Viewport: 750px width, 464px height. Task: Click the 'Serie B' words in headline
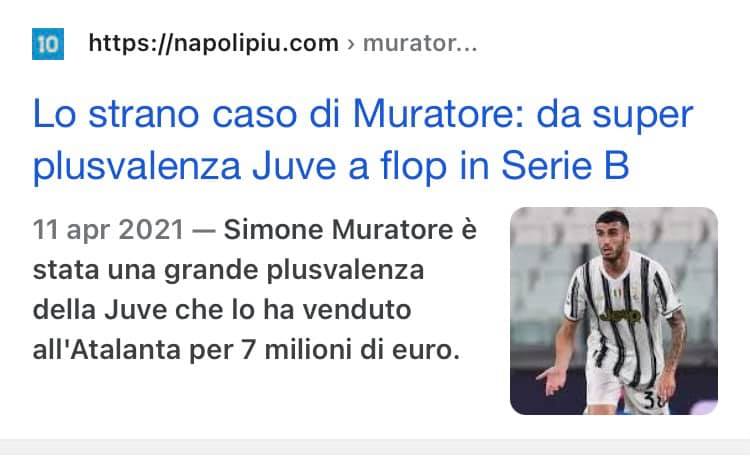(565, 166)
